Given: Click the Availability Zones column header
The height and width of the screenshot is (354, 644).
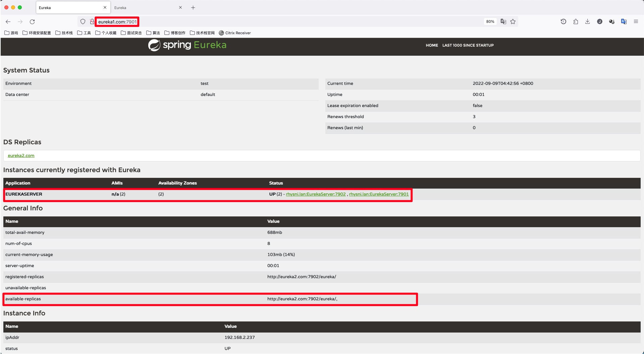Looking at the screenshot, I should [x=177, y=183].
